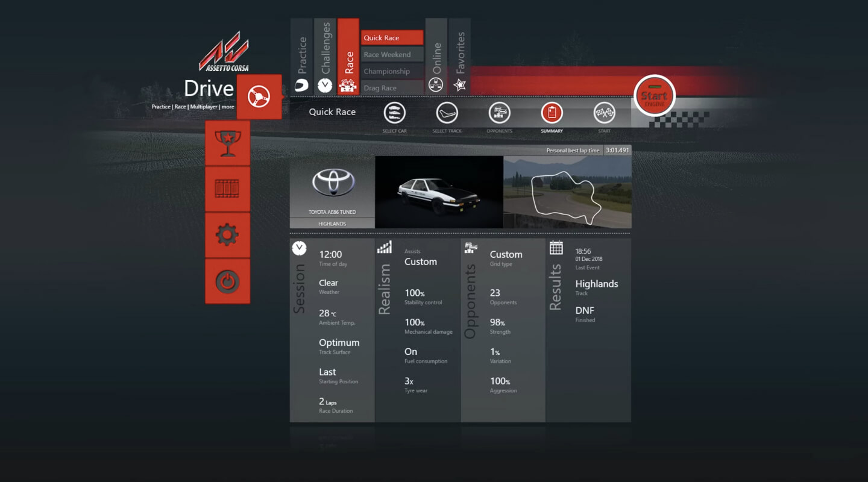Click the 1% Variation value
The height and width of the screenshot is (482, 868).
(495, 352)
